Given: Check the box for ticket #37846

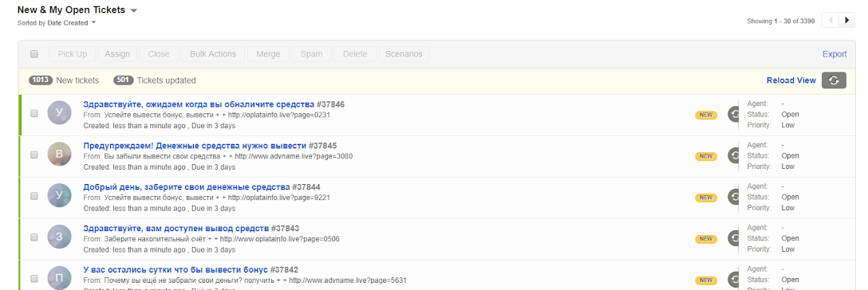Looking at the screenshot, I should click(34, 113).
